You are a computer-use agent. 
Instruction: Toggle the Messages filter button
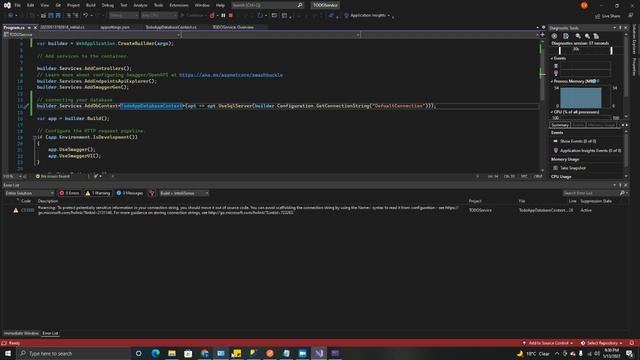point(129,193)
